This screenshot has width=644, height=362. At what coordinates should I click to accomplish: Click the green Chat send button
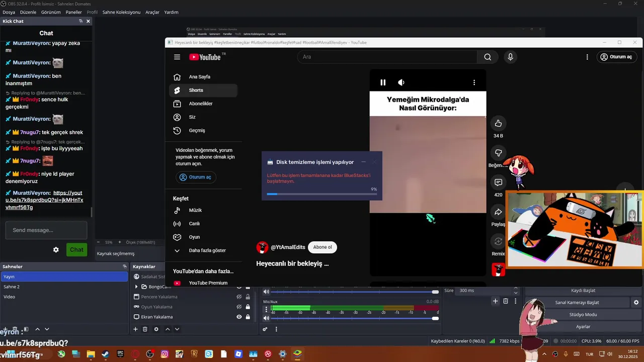[x=76, y=250]
